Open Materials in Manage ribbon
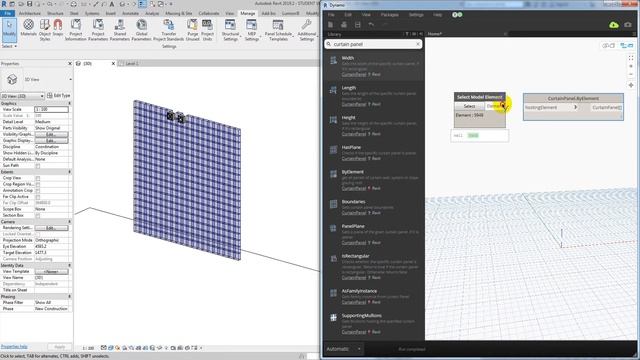The image size is (640, 360). (x=28, y=29)
